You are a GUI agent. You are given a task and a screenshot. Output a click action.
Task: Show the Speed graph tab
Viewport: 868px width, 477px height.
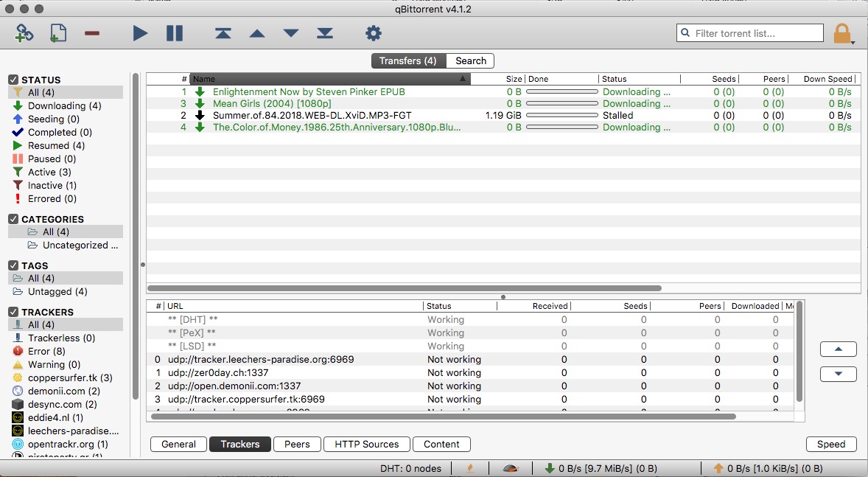[831, 445]
